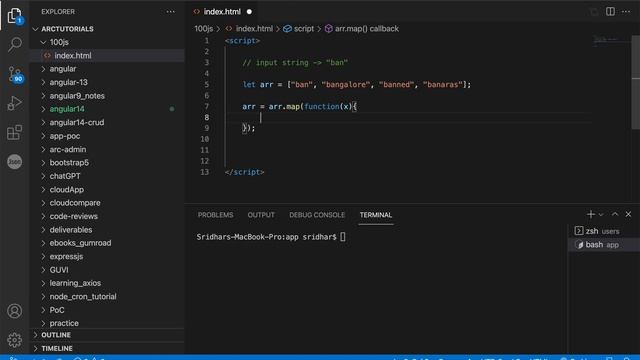Open the Run and Debug view

[14, 103]
